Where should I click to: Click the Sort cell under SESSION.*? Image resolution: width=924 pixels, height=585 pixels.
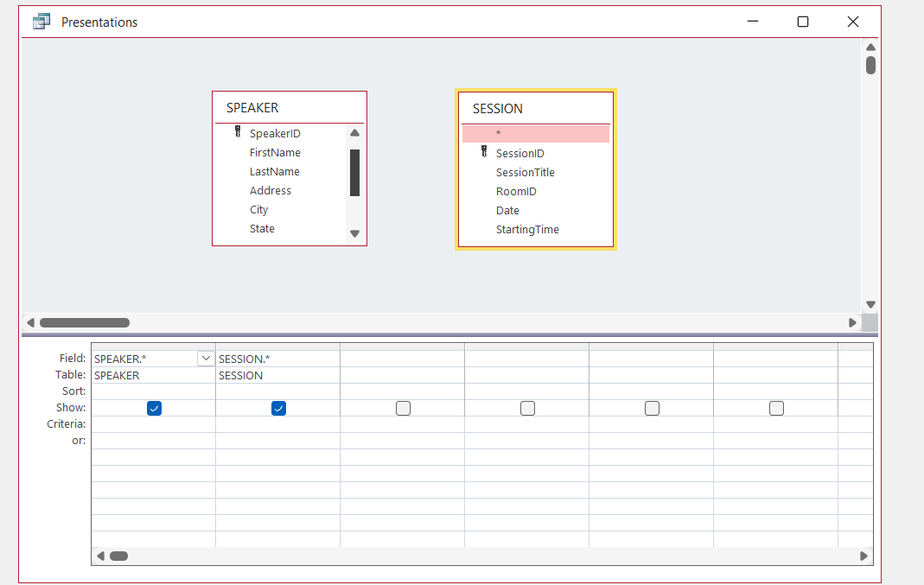(277, 391)
